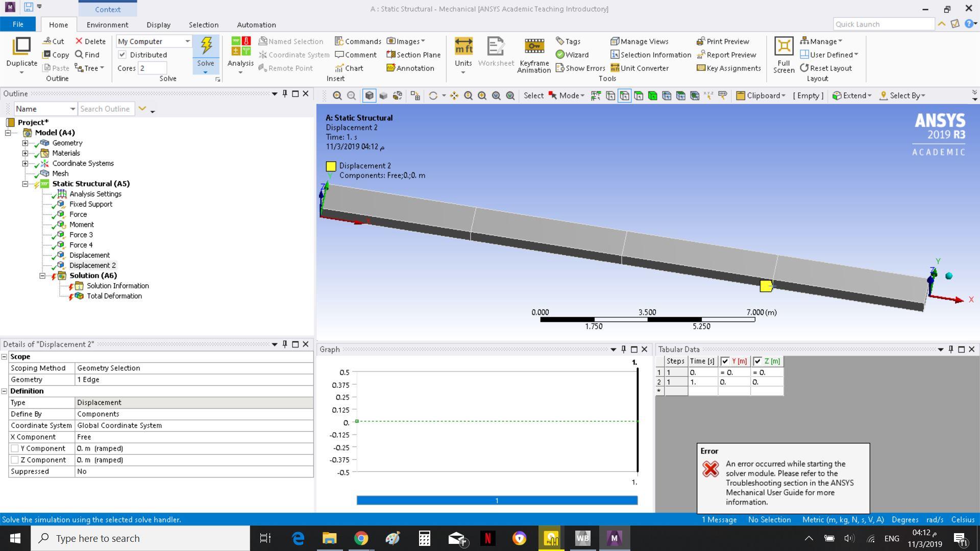
Task: Toggle Z [m] column checkbox in Tabular Data
Action: [757, 361]
